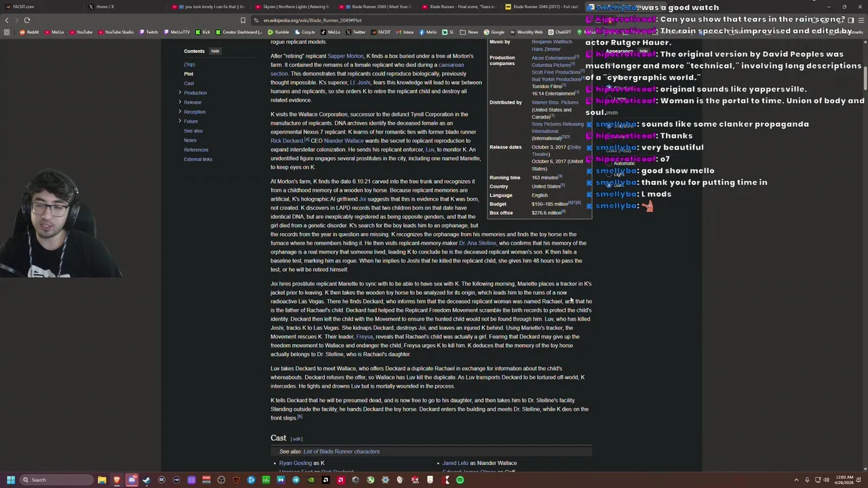The height and width of the screenshot is (488, 868).
Task: Open the YouTube bookmark
Action: 81,32
